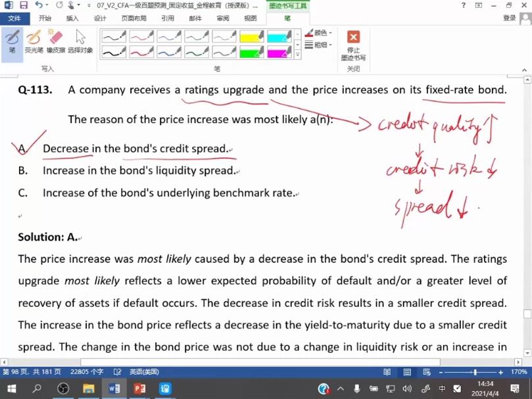This screenshot has width=532, height=399.
Task: Switch to Web Layout view icon
Action: tap(427, 372)
